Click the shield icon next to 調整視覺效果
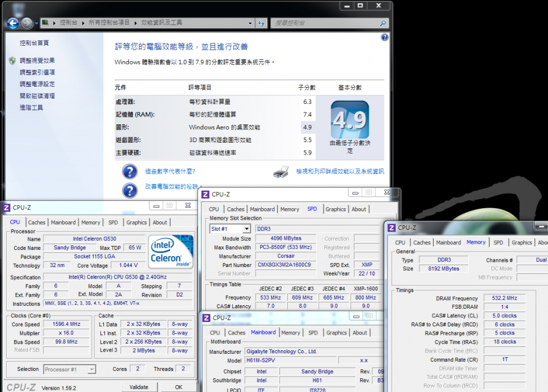548x392 pixels. [x=13, y=59]
